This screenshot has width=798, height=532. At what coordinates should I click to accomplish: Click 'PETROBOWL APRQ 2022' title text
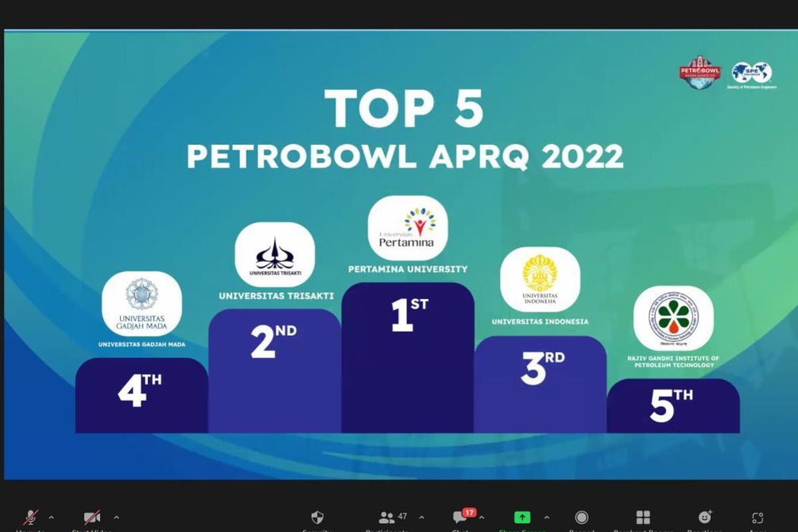click(405, 156)
